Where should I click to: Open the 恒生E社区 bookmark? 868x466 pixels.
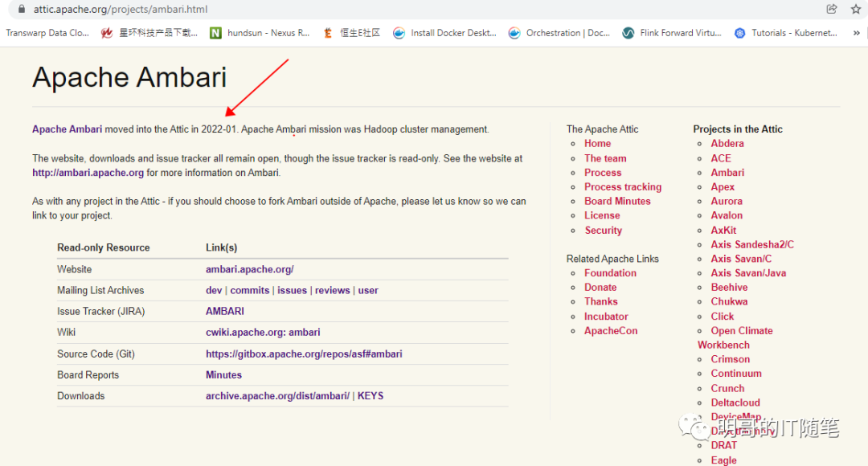(x=352, y=33)
